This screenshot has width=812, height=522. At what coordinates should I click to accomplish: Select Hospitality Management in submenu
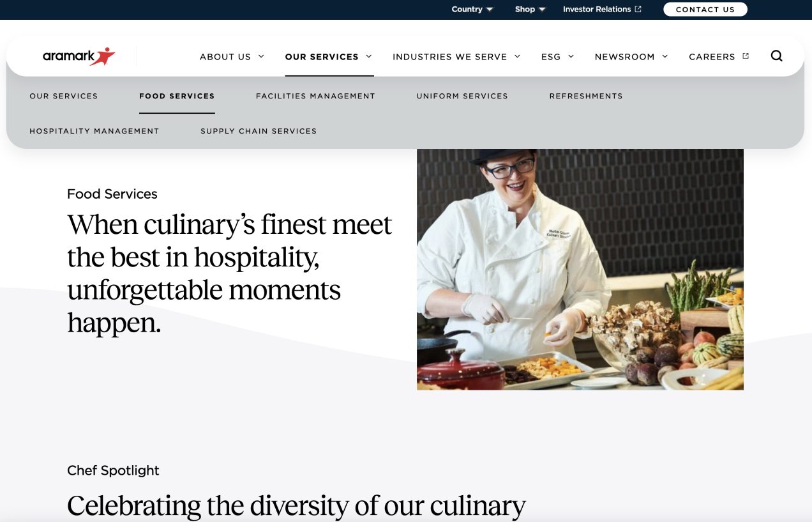click(94, 131)
